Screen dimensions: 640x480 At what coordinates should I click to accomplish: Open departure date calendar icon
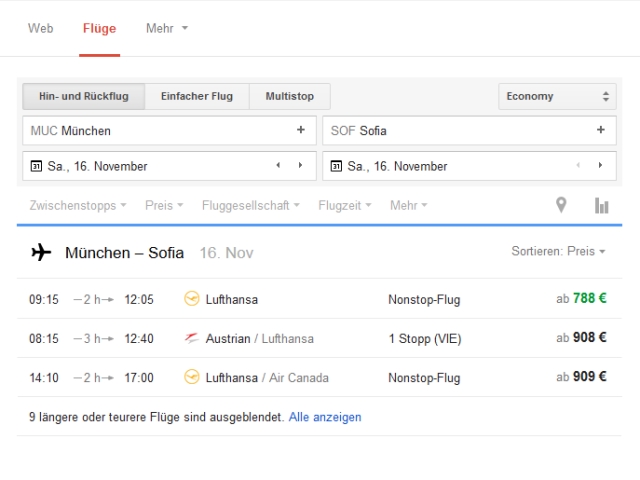pos(36,166)
